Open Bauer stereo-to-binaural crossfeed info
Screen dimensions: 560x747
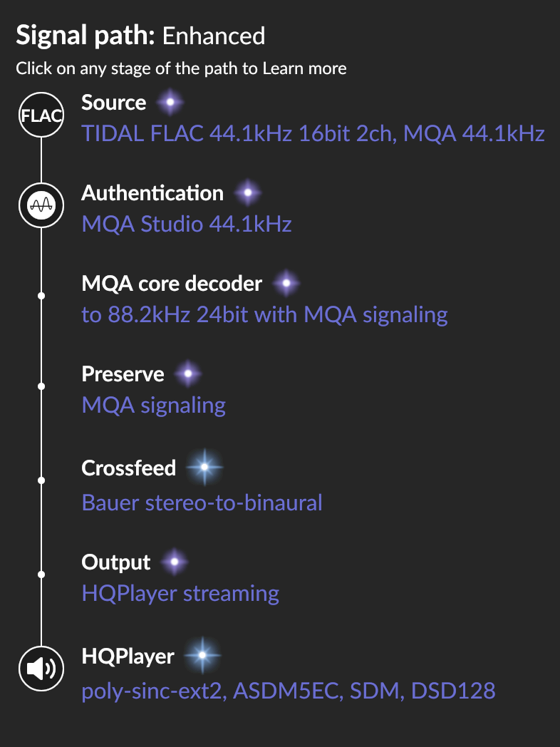click(202, 503)
